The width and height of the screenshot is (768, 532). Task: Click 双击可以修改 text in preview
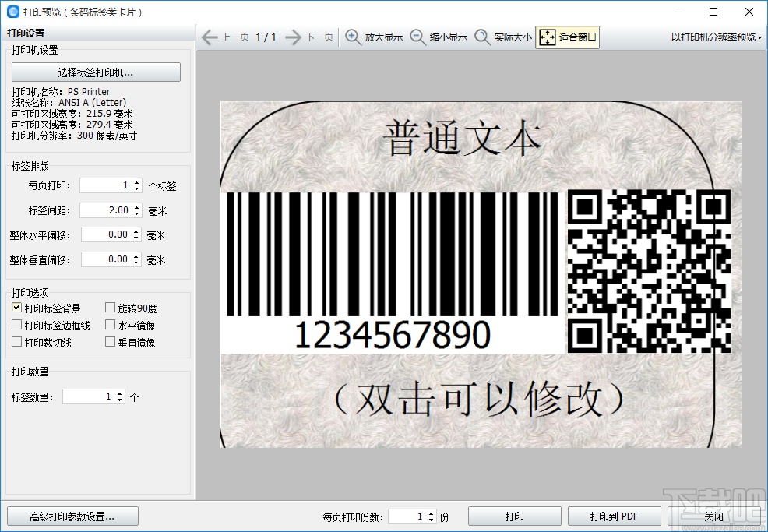pyautogui.click(x=480, y=398)
